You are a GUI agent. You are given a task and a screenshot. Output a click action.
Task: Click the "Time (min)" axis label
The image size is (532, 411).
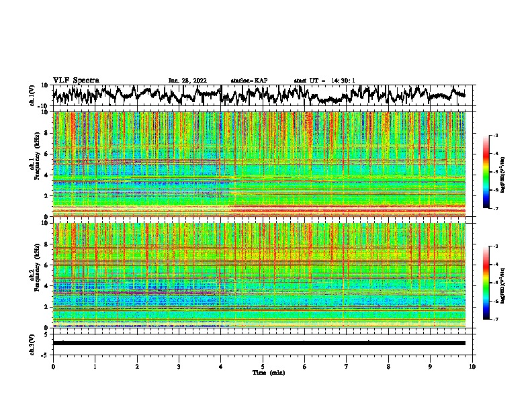pyautogui.click(x=269, y=373)
